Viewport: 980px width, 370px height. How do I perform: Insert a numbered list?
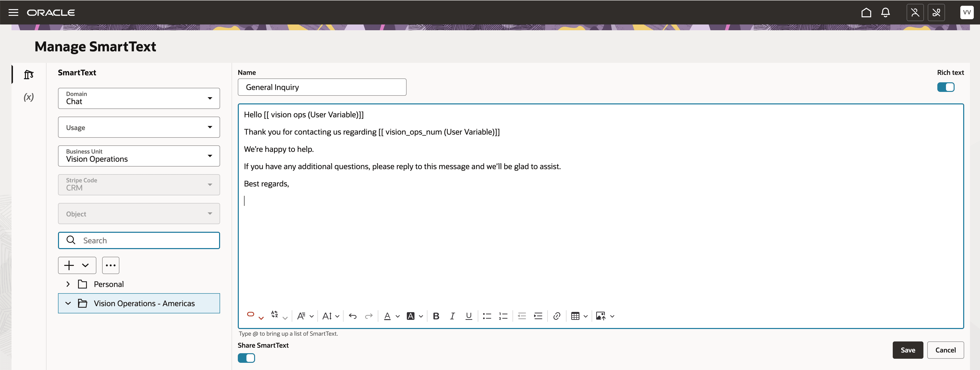tap(503, 316)
